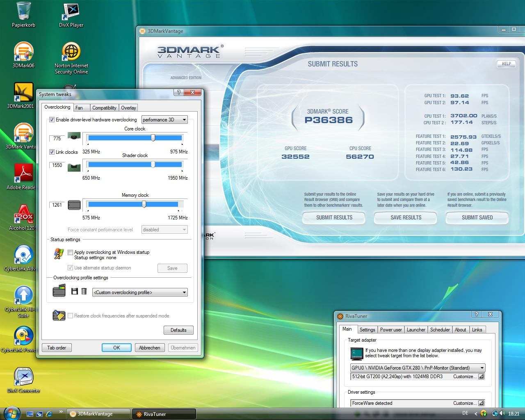Launch the DivX Player desktop shortcut

[71, 14]
